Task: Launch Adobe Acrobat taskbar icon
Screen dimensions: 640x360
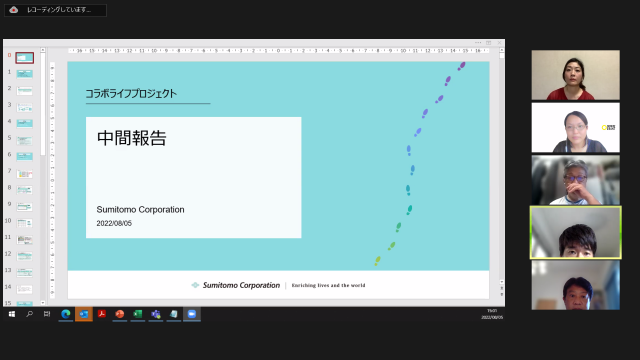Action: point(102,314)
